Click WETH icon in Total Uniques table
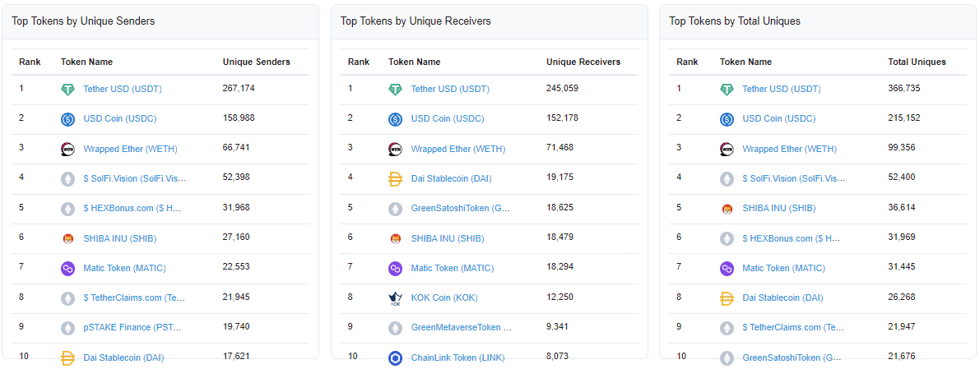 pyautogui.click(x=727, y=150)
